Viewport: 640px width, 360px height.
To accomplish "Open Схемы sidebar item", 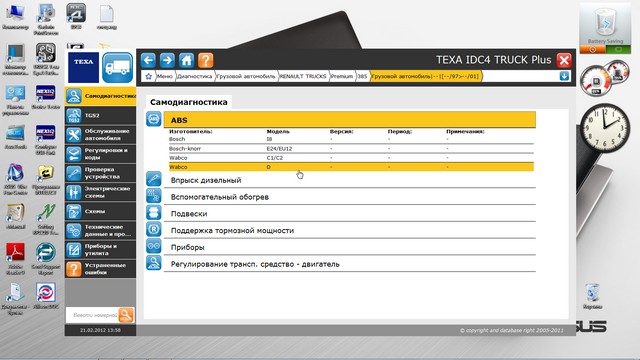I will pyautogui.click(x=100, y=211).
